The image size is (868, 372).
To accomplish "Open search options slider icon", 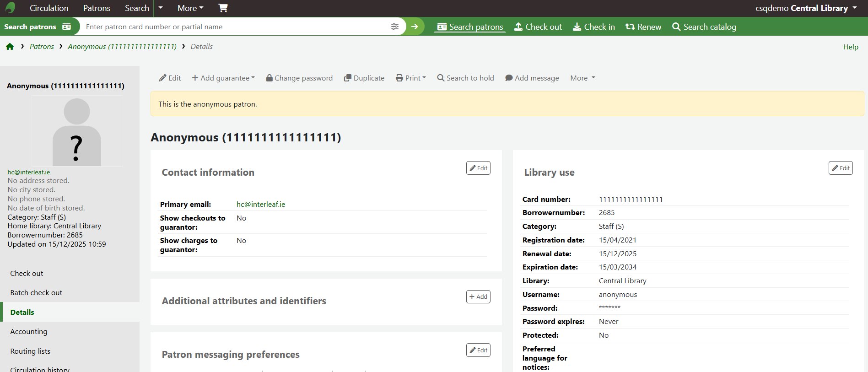I will pyautogui.click(x=395, y=27).
